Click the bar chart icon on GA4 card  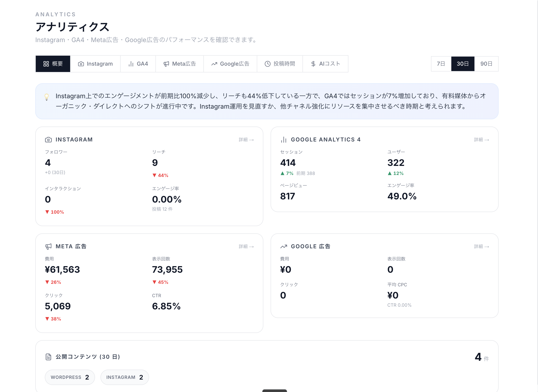point(284,140)
